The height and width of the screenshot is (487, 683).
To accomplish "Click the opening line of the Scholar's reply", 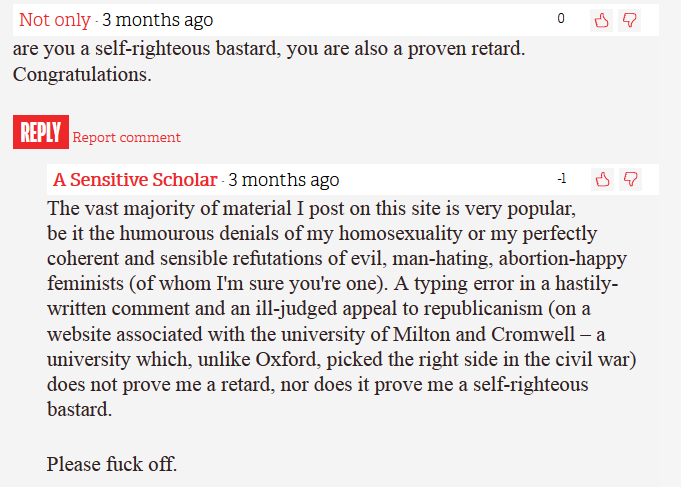I will pyautogui.click(x=311, y=209).
